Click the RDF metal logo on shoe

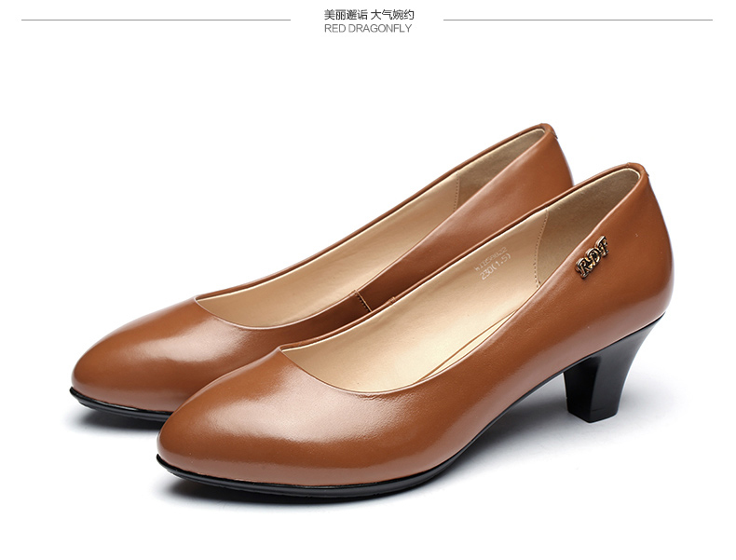593,256
